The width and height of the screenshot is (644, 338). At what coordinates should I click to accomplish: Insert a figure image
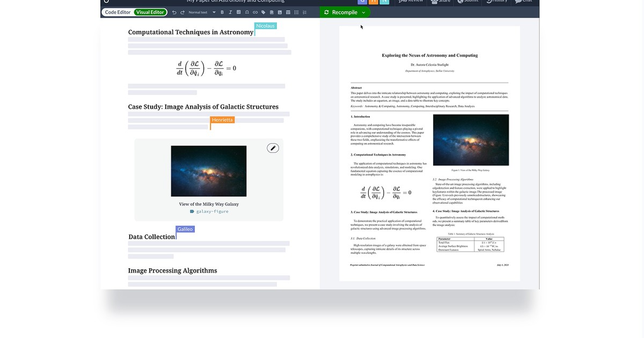[x=280, y=12]
